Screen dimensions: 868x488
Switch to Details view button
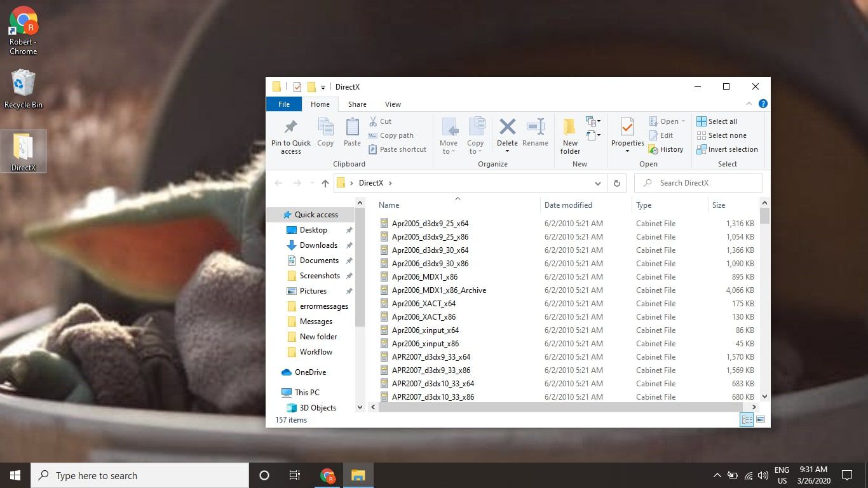tap(747, 419)
